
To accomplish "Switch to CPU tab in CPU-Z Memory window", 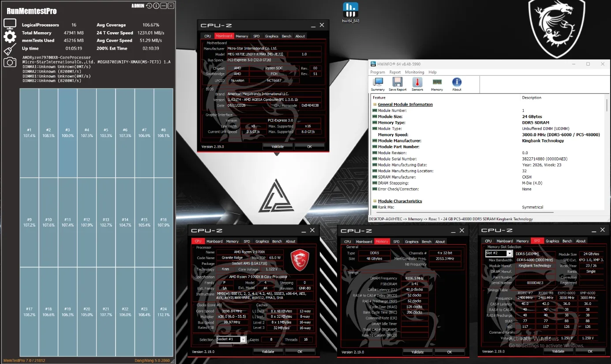I will 348,241.
